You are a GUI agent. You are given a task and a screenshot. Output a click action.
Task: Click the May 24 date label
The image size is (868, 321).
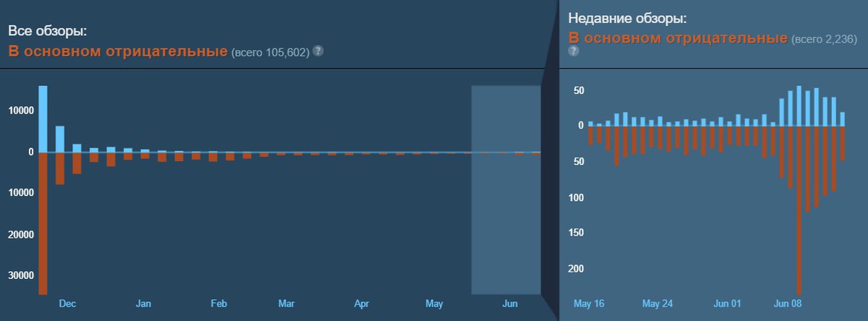pyautogui.click(x=658, y=304)
